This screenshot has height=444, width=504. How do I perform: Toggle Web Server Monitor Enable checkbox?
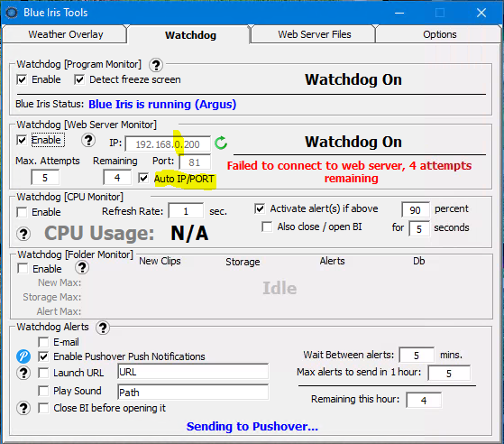click(x=22, y=140)
